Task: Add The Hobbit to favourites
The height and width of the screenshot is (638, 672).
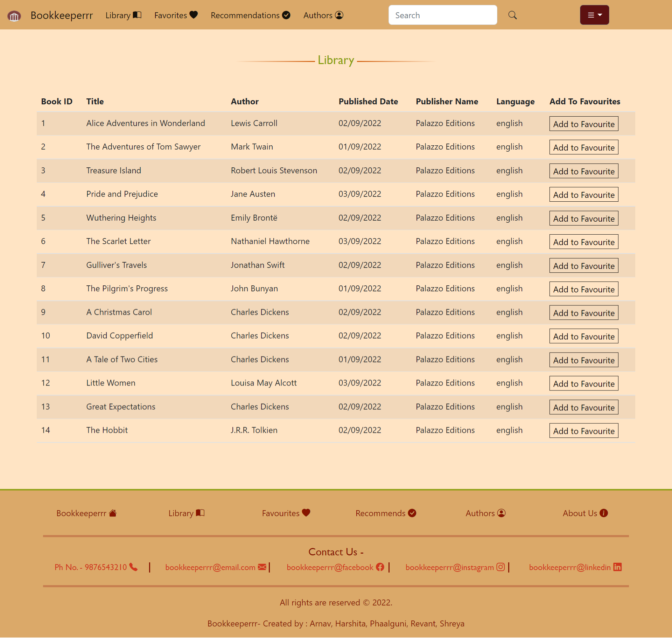Action: pyautogui.click(x=583, y=431)
